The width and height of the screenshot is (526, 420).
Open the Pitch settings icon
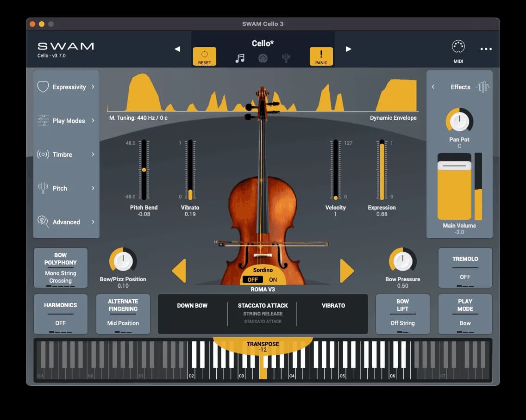tap(42, 188)
